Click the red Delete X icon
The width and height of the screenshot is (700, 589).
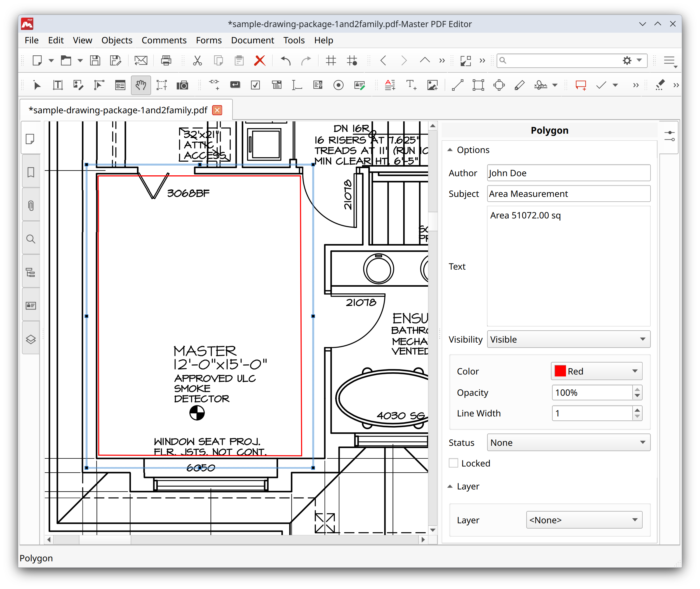(260, 60)
